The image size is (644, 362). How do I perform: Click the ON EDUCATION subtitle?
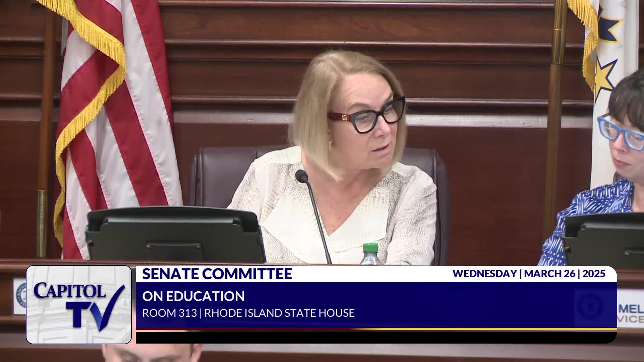click(x=193, y=296)
